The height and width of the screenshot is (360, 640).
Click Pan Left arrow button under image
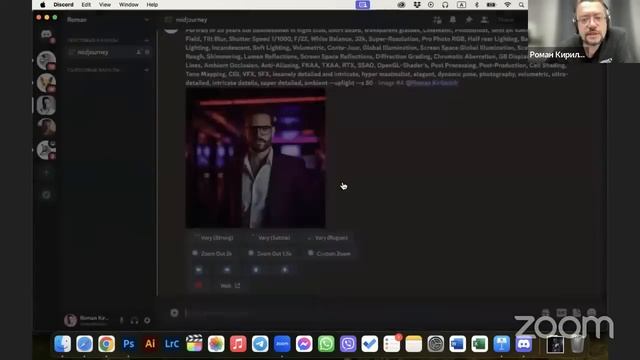(x=199, y=269)
